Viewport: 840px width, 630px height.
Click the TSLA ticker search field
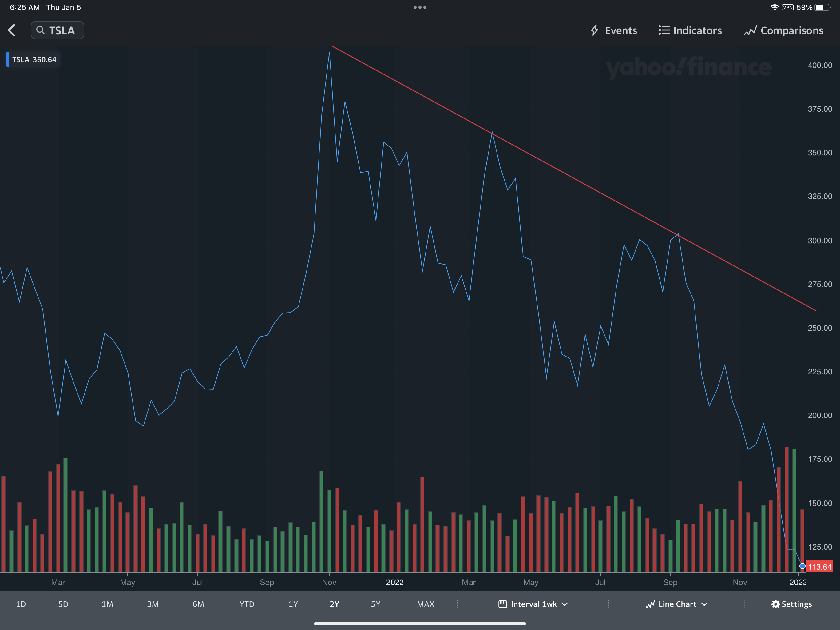click(62, 30)
